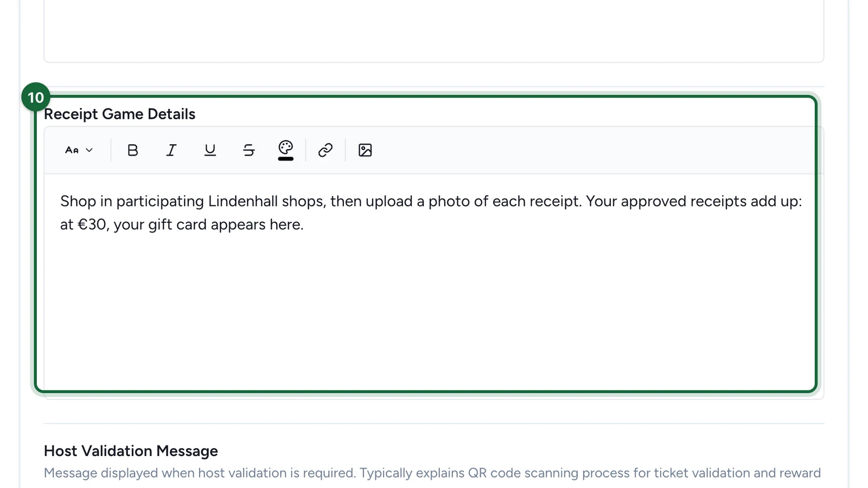This screenshot has height=488, width=868.
Task: Insert a hyperlink with the chain icon
Action: pos(325,150)
